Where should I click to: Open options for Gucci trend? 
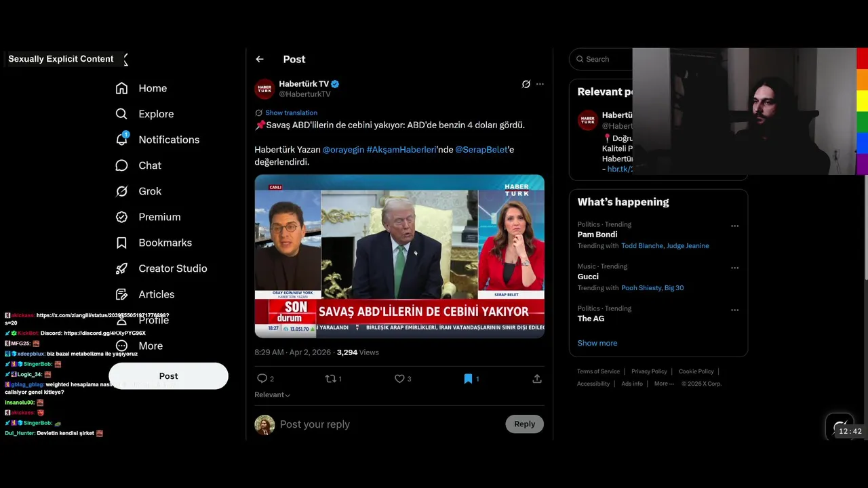(734, 268)
